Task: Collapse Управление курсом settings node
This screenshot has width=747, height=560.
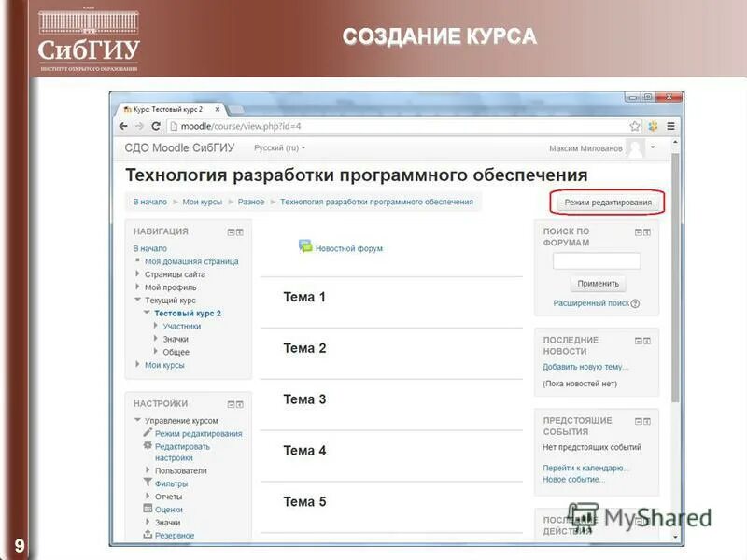Action: 137,420
